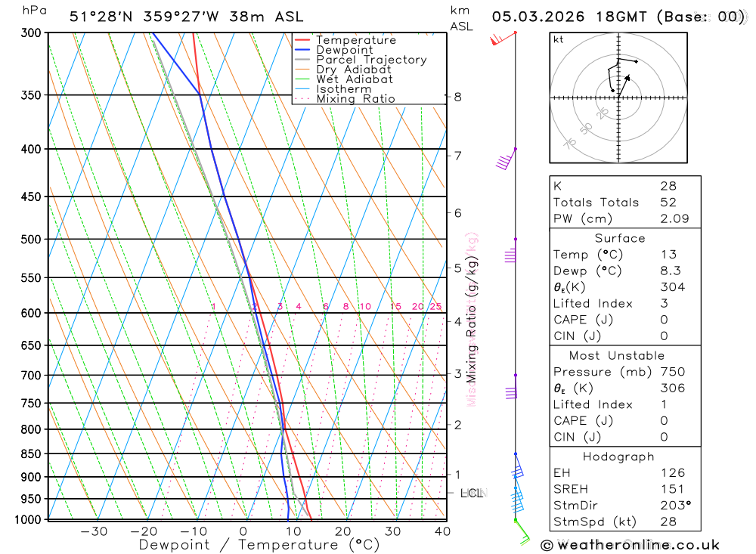Image resolution: width=756 pixels, height=554 pixels.
Task: Click the surface Dewp (°C) value 8.3
Action: [671, 271]
